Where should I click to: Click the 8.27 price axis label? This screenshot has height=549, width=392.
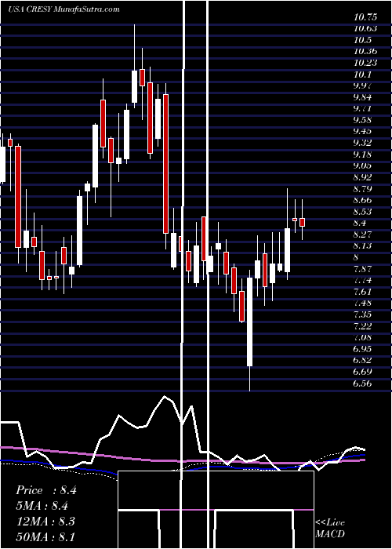pyautogui.click(x=362, y=235)
